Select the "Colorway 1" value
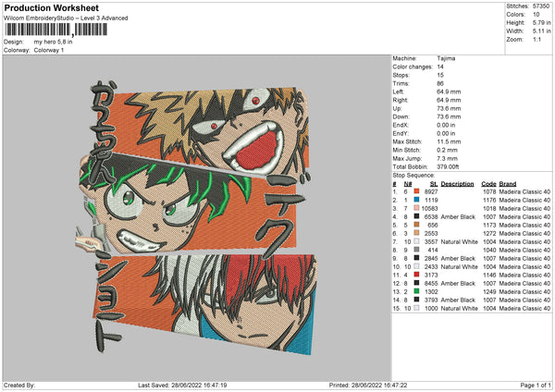555x392 pixels. (49, 50)
